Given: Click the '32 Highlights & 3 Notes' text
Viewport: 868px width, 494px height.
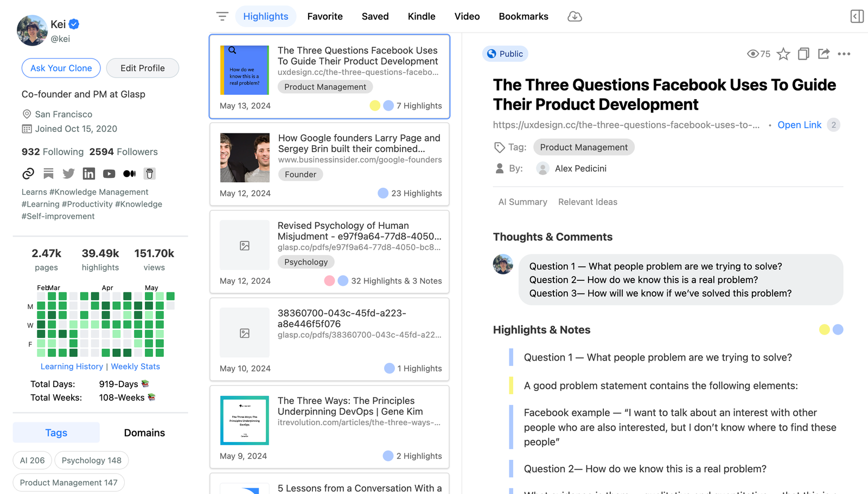Looking at the screenshot, I should [397, 281].
